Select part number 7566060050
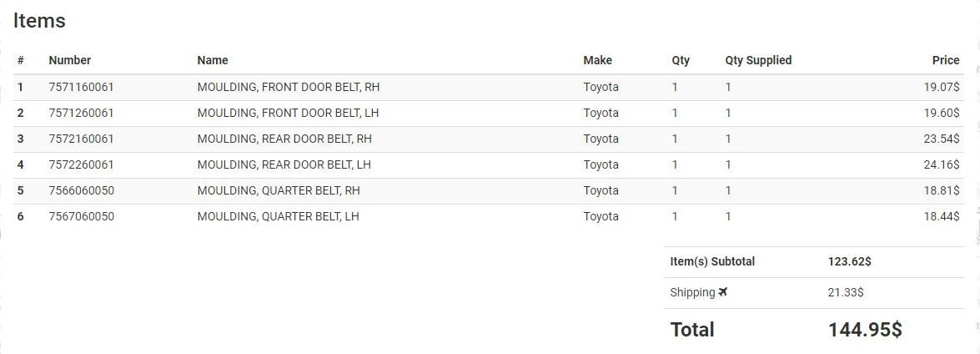Viewport: 980px width, 354px height. pos(81,190)
